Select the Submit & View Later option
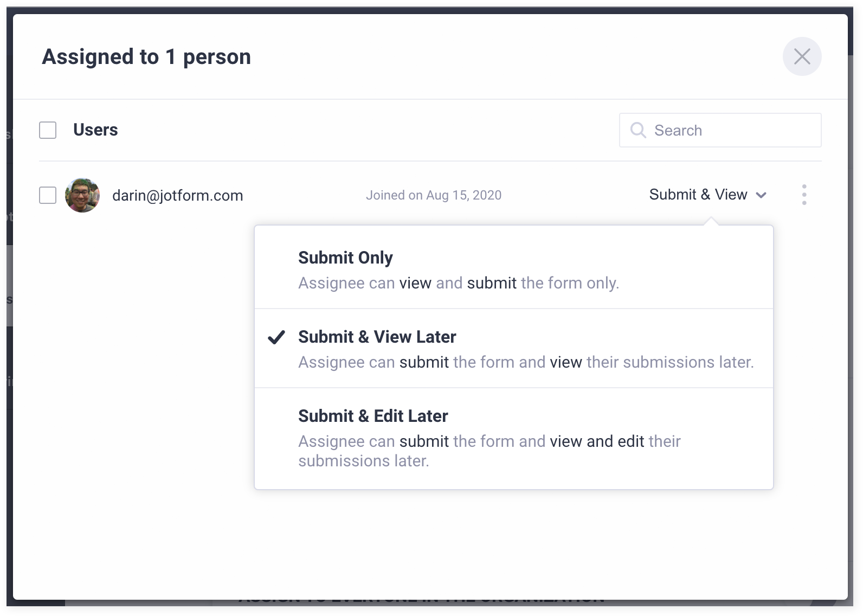Viewport: 863px width, 616px height. click(377, 337)
